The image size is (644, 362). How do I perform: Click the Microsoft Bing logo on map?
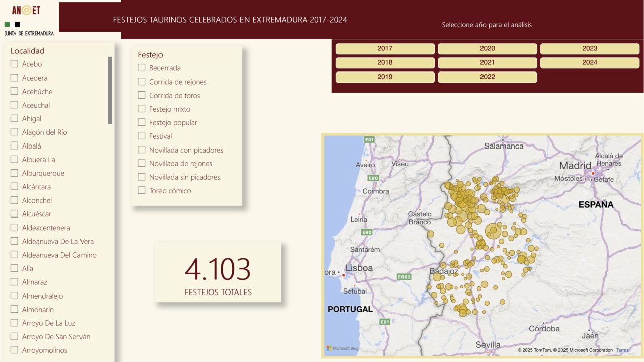click(x=342, y=348)
